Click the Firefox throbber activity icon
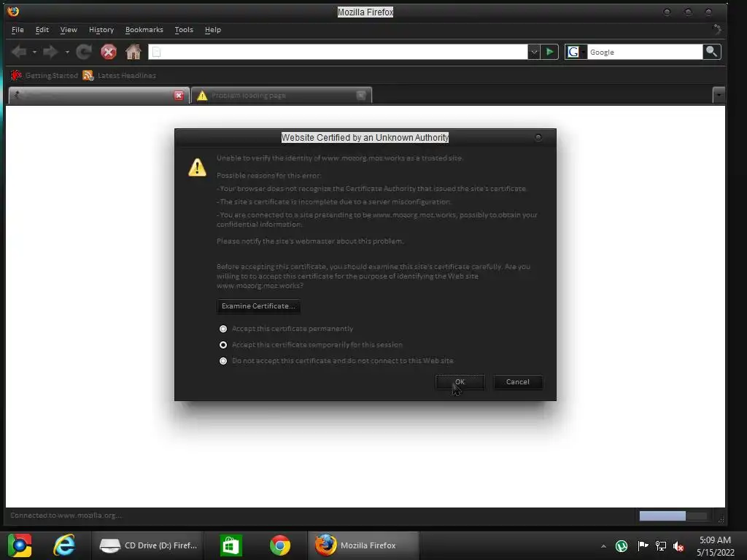The image size is (747, 560). click(x=716, y=29)
